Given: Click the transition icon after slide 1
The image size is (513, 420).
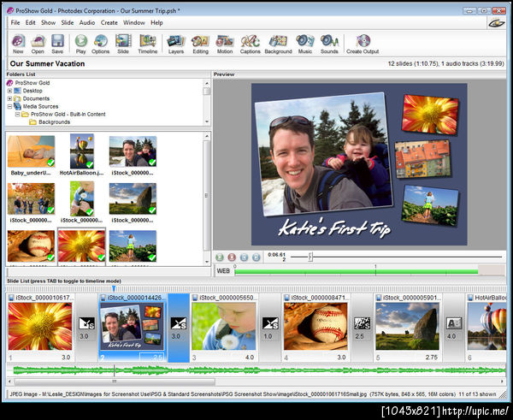Looking at the screenshot, I should tap(85, 323).
